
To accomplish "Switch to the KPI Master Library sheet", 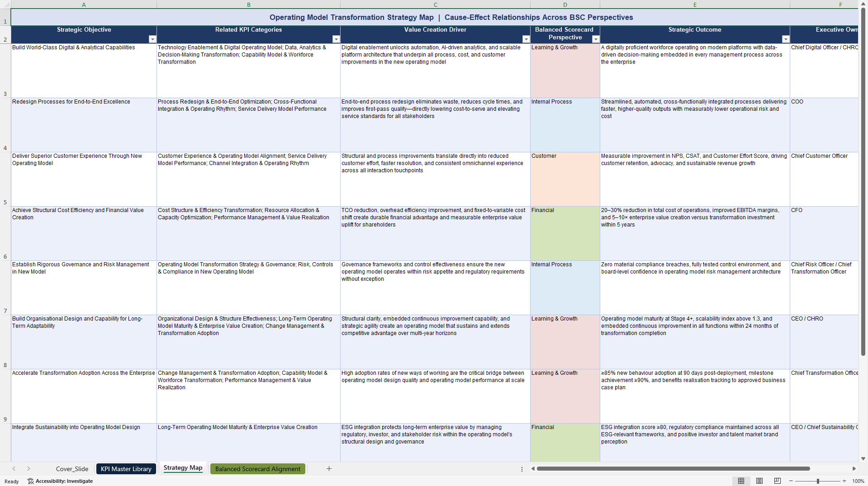I will (126, 469).
